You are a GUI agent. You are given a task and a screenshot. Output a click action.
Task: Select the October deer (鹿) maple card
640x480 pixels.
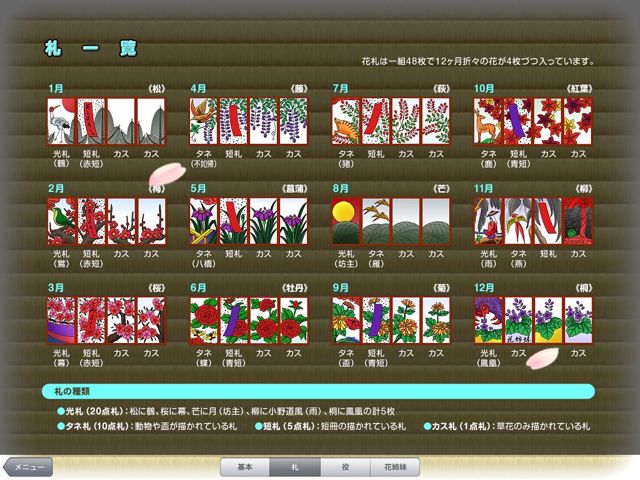[488, 121]
